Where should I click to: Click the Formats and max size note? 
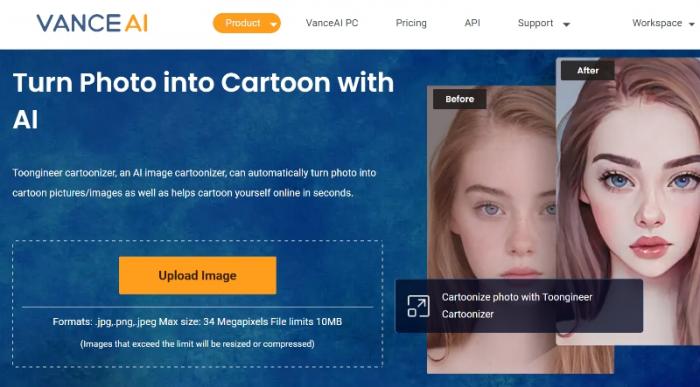coord(197,321)
